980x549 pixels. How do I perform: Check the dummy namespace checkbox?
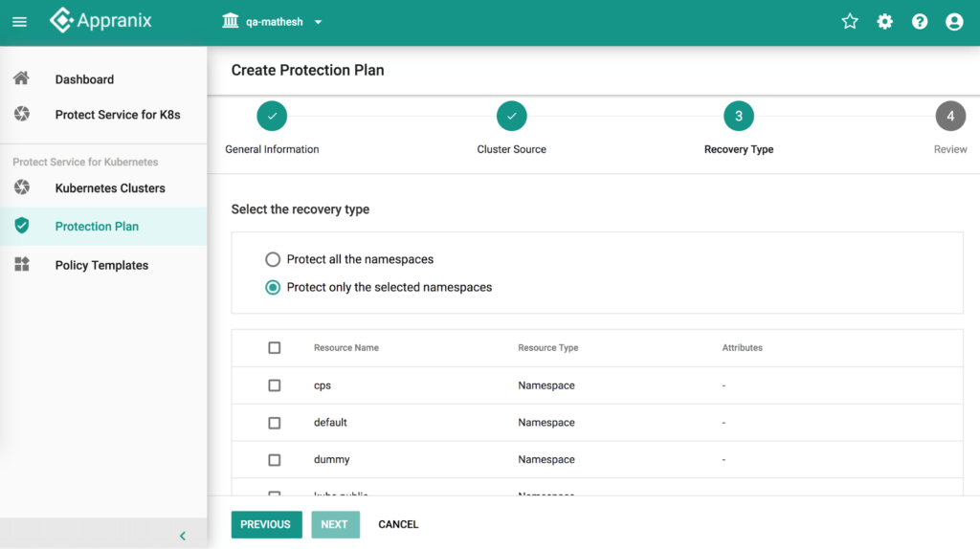point(275,460)
